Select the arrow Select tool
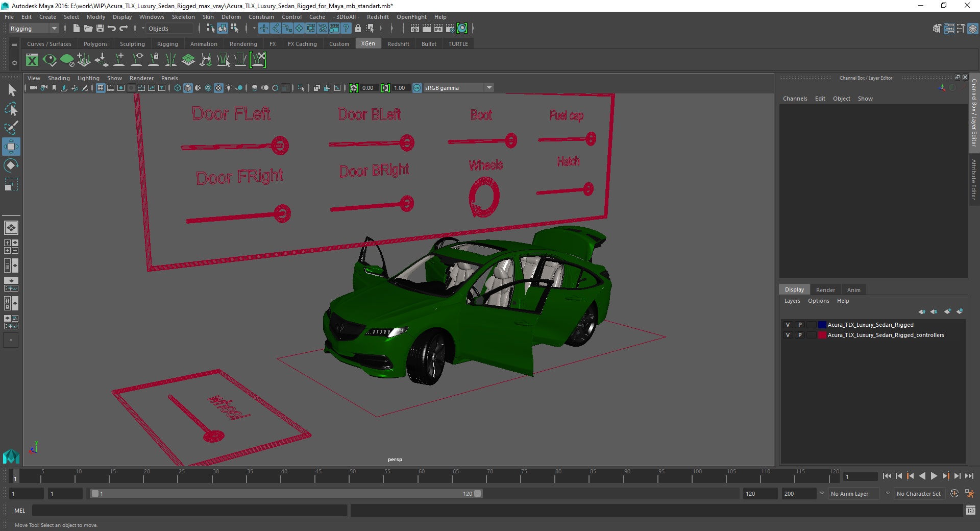The width and height of the screenshot is (980, 531). [x=11, y=90]
